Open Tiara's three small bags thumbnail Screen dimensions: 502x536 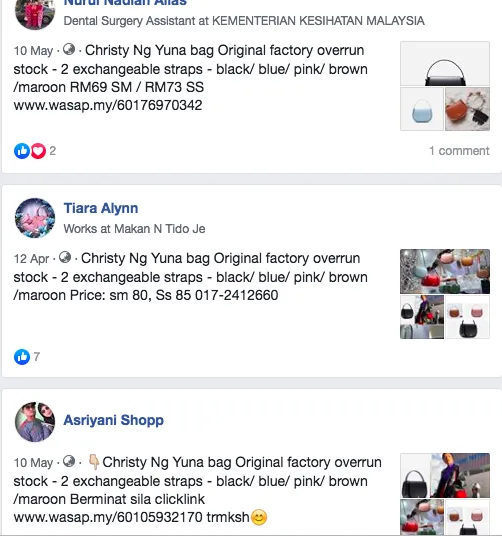(x=467, y=317)
